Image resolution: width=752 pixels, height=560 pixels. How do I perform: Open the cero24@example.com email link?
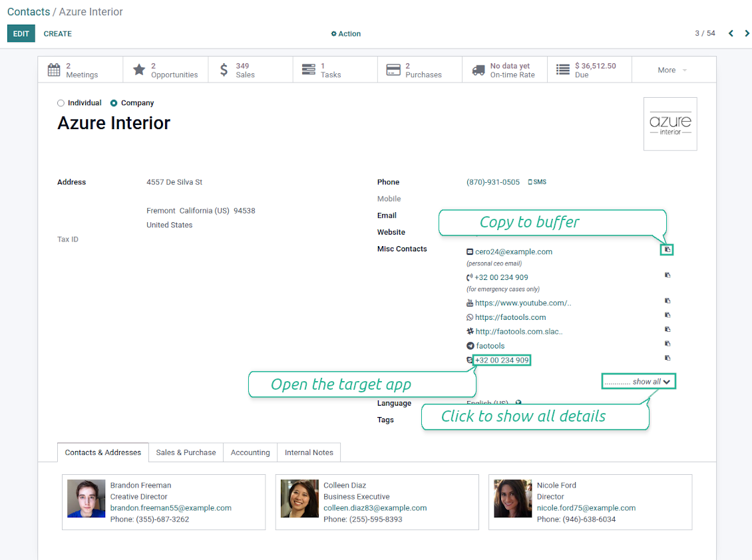[514, 251]
